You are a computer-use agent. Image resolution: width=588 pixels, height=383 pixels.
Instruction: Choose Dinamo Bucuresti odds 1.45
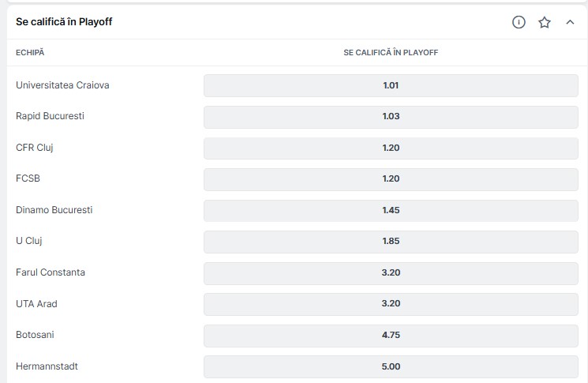tap(391, 210)
